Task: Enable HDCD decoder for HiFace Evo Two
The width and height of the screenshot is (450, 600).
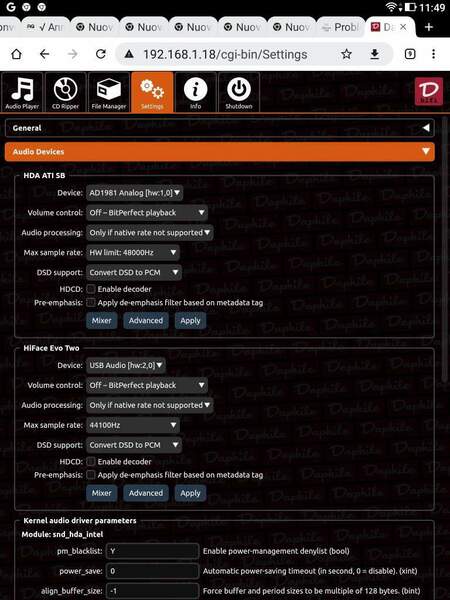Action: (91, 461)
